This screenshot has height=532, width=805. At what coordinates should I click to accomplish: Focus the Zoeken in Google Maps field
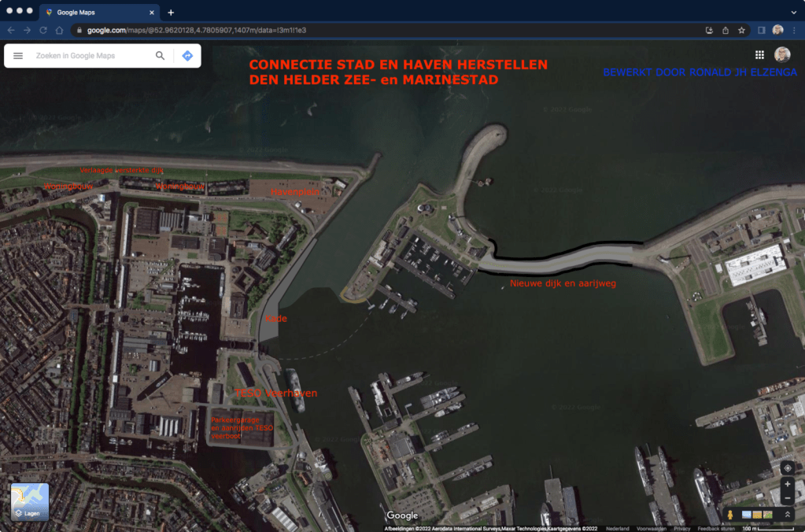pos(90,56)
